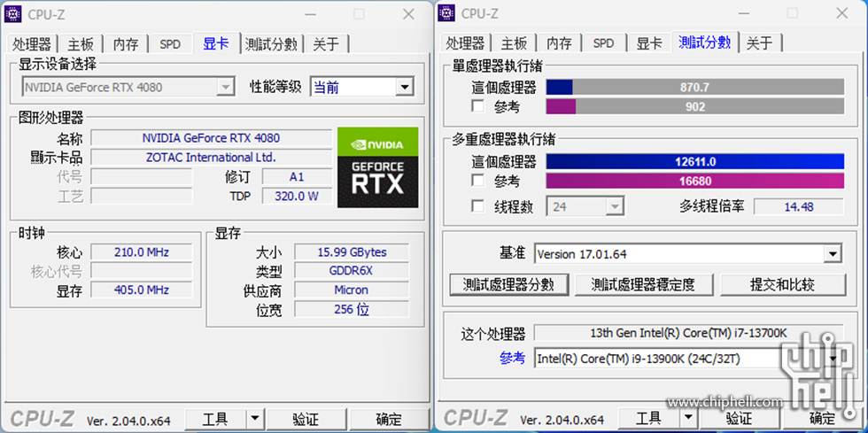The height and width of the screenshot is (433, 868).
Task: Select SPD tab in right window
Action: (x=603, y=43)
